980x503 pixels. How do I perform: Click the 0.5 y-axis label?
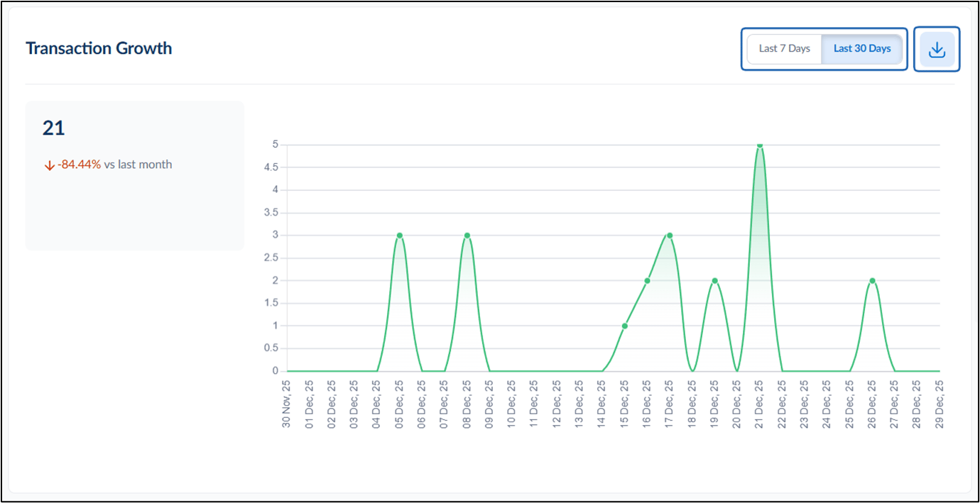pyautogui.click(x=271, y=348)
